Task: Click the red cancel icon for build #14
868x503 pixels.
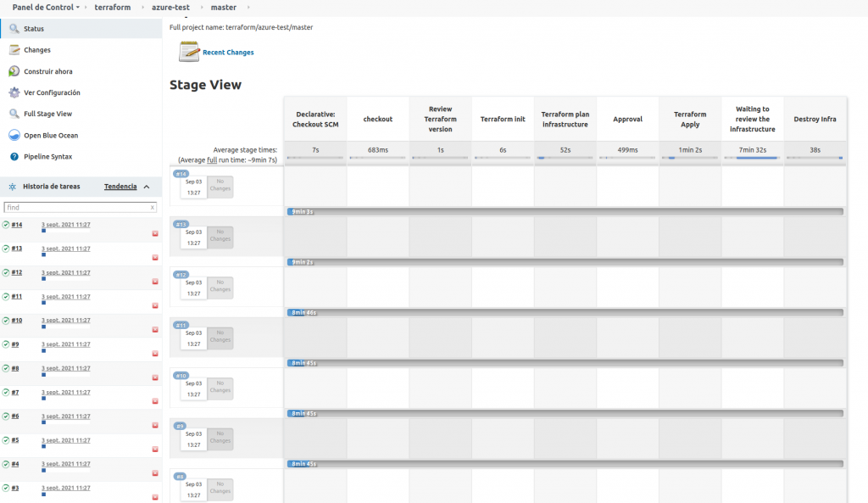Action: [155, 233]
